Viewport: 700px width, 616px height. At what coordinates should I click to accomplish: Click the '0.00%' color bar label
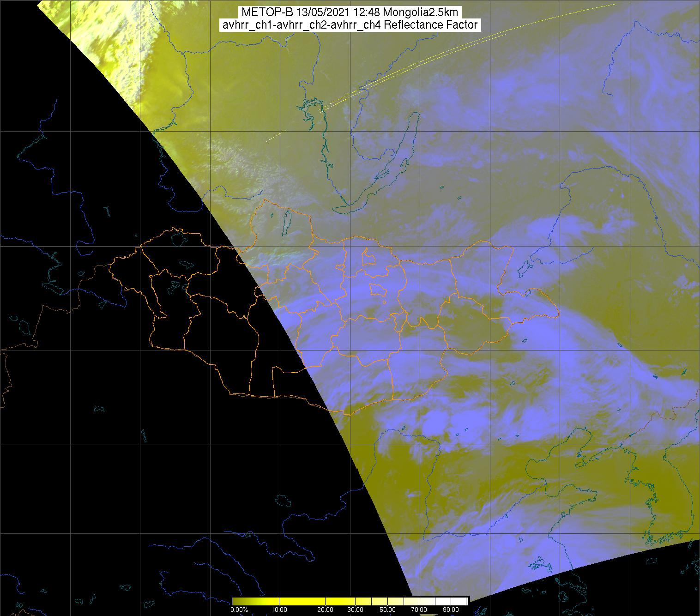(x=239, y=610)
